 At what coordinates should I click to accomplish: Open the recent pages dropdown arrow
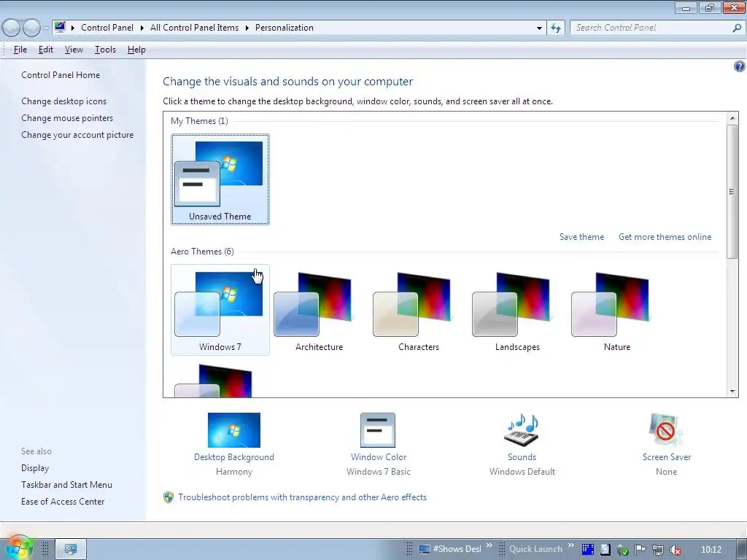pos(46,28)
